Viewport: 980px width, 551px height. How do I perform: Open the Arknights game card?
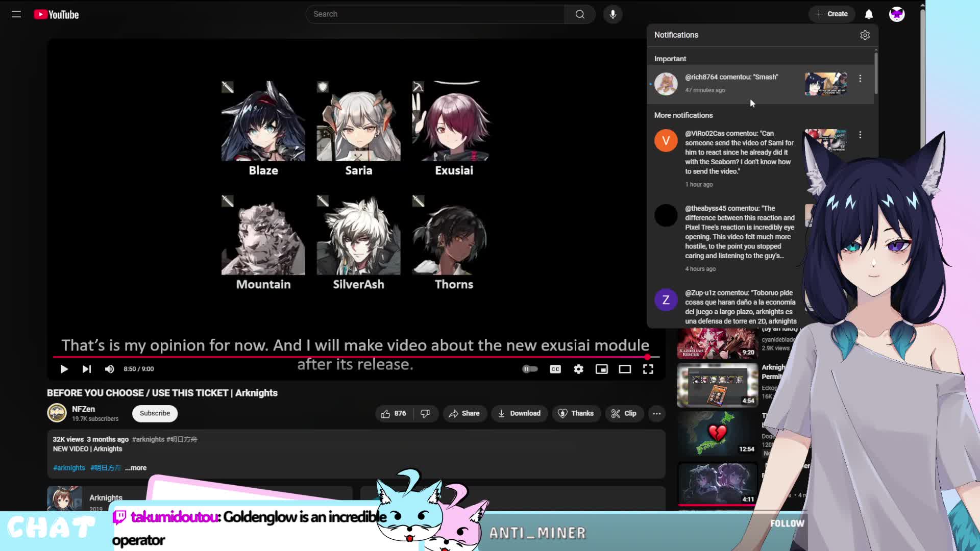click(199, 499)
